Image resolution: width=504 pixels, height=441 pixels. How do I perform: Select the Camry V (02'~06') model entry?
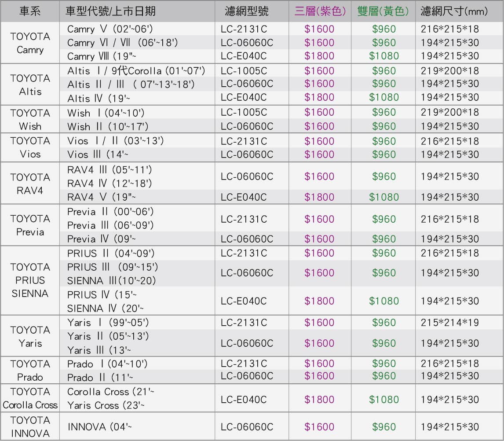point(110,29)
